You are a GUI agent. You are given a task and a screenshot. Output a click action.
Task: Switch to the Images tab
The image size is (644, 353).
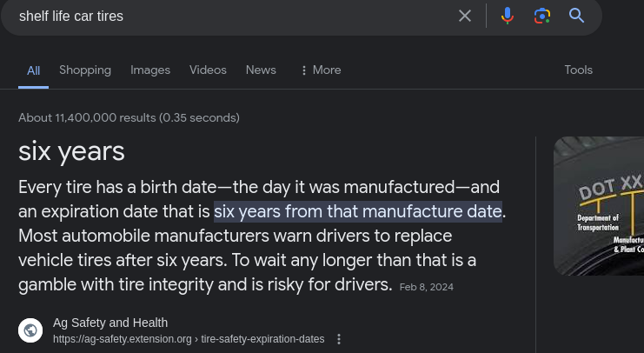pyautogui.click(x=150, y=70)
